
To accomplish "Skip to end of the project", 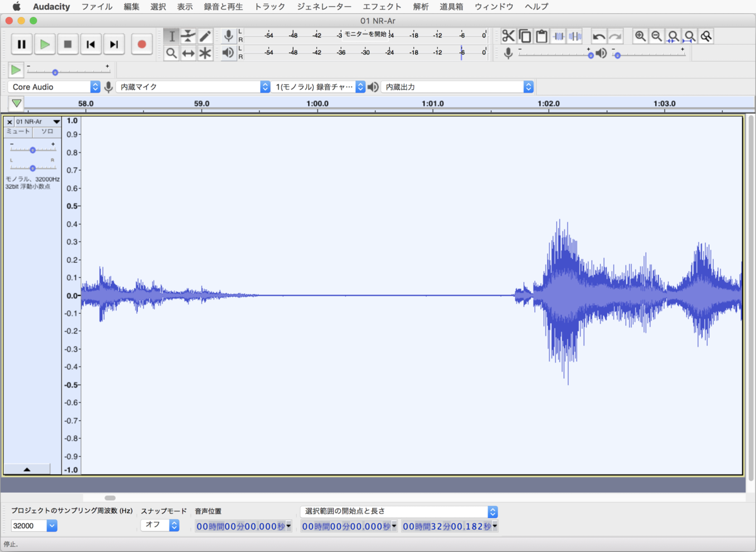I will (113, 44).
